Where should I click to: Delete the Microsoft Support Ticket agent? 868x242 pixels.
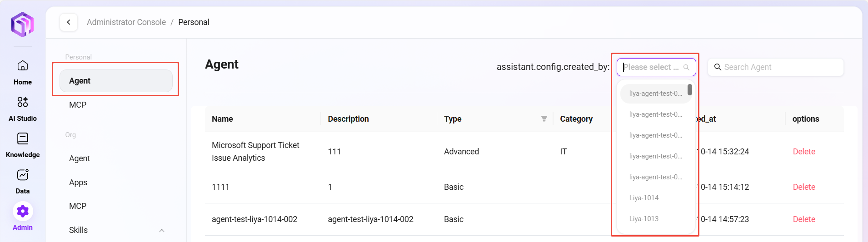tap(804, 152)
